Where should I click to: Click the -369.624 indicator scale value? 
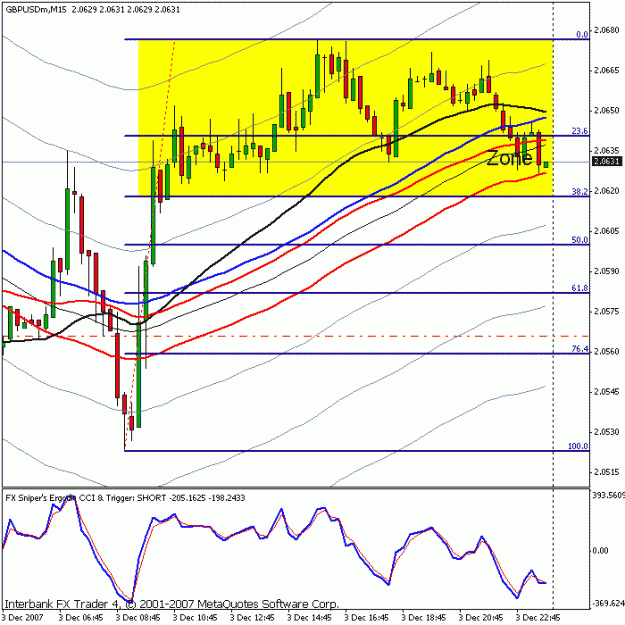[608, 603]
